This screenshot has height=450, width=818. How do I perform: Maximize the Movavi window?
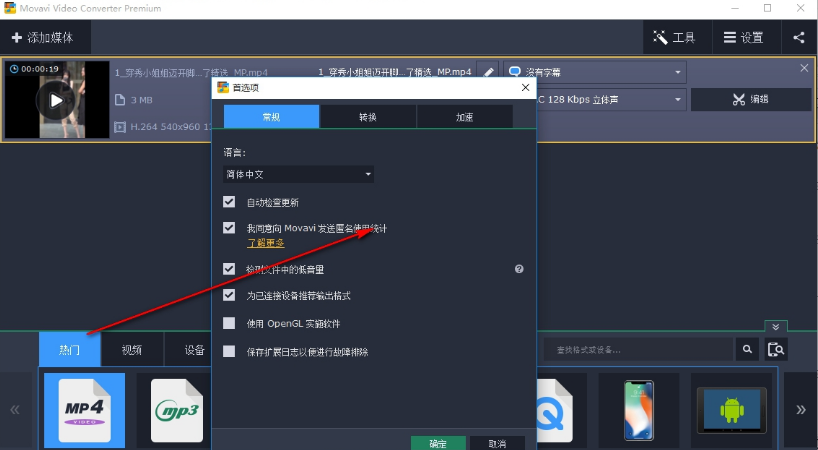(767, 8)
